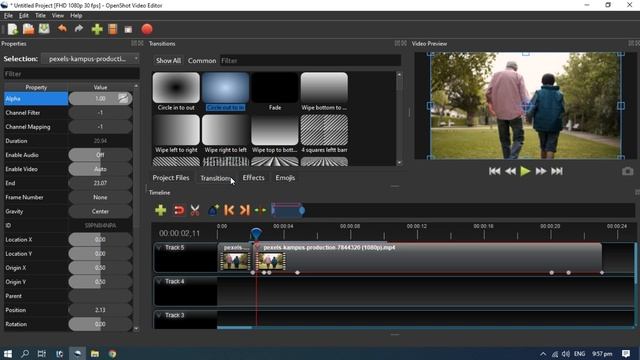Open the Selection clip dropdown
This screenshot has height=360, width=640.
(x=91, y=59)
